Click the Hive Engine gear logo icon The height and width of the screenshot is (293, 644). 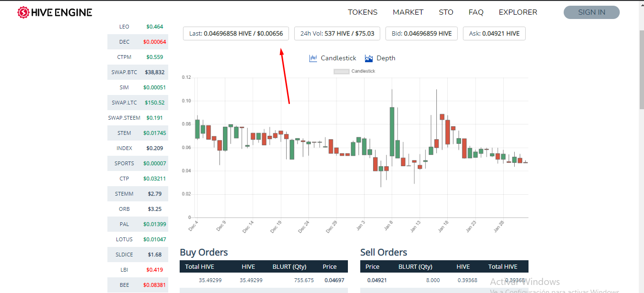pyautogui.click(x=23, y=12)
